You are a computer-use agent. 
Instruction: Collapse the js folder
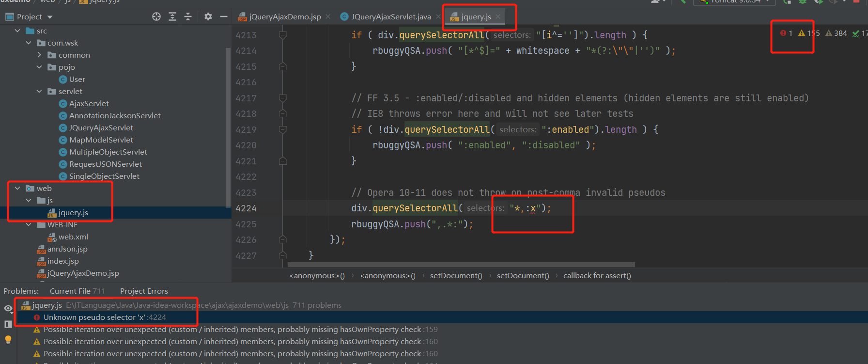click(x=29, y=200)
